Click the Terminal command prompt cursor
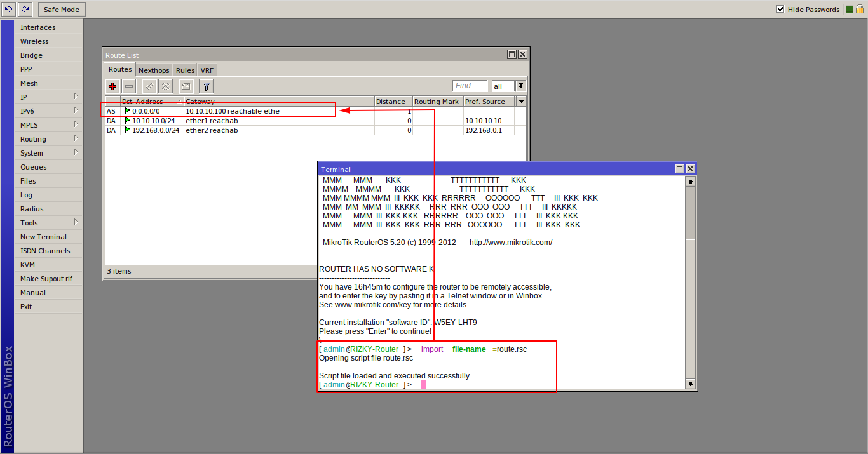The width and height of the screenshot is (868, 454). (423, 385)
